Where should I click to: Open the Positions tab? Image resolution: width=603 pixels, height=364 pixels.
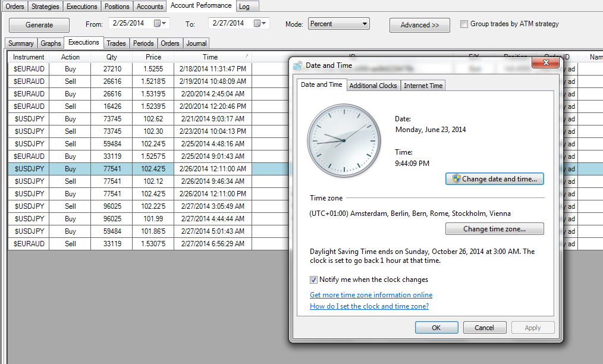tap(117, 7)
